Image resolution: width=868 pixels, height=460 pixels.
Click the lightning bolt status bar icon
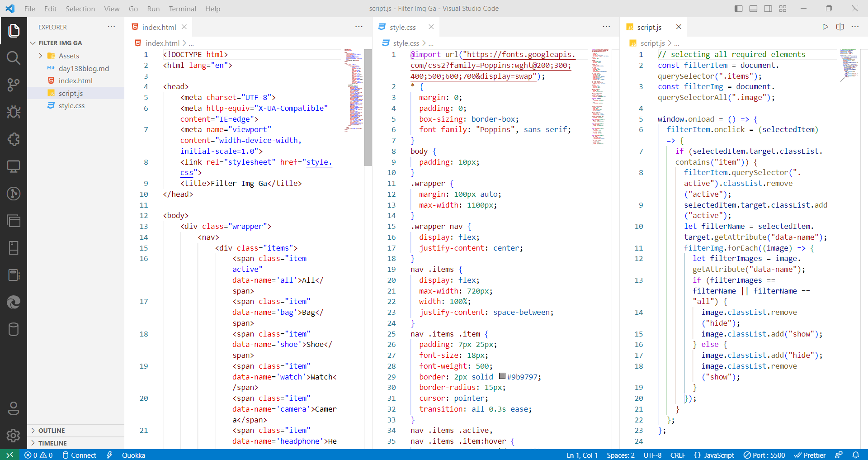tap(109, 455)
